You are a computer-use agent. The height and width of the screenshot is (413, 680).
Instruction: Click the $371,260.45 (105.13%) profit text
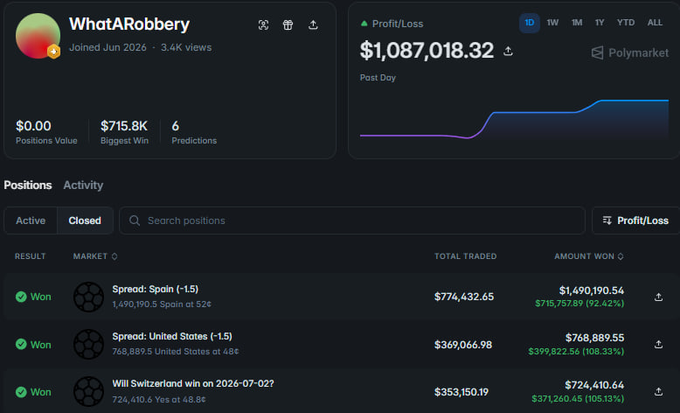point(578,398)
